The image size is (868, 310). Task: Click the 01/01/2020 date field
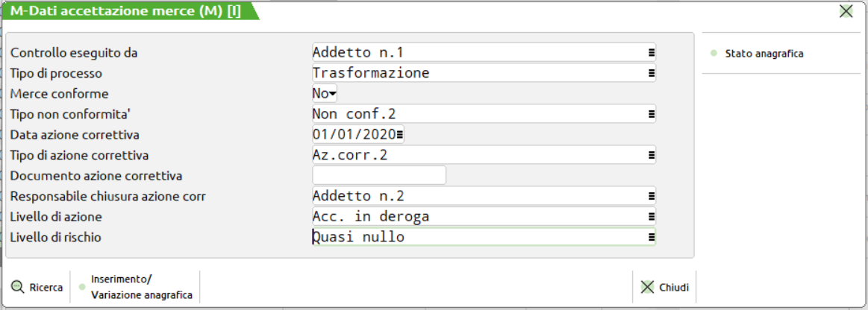click(354, 135)
